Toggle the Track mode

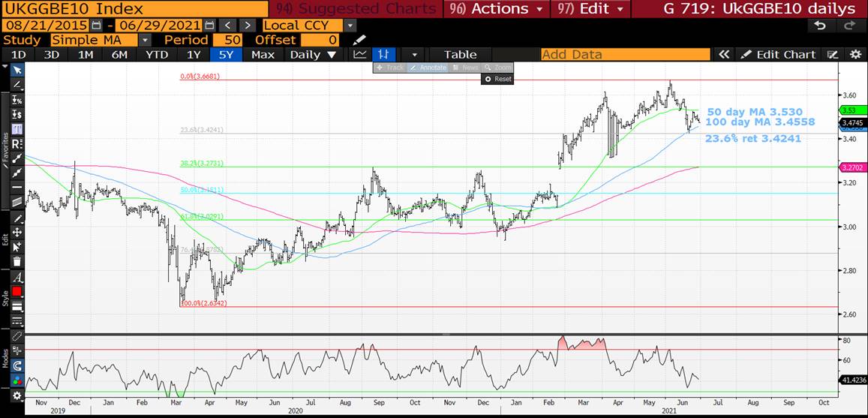[390, 68]
